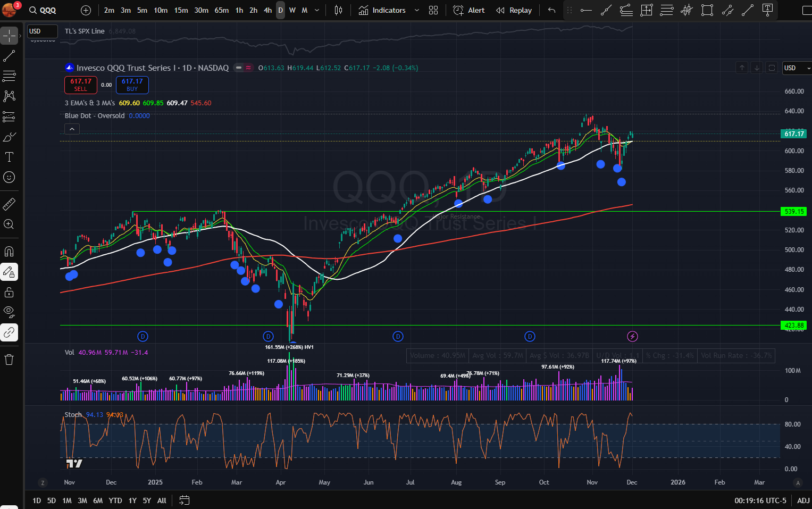Viewport: 812px width, 509px height.
Task: Activate the zoom in magnifier tool
Action: 9,224
